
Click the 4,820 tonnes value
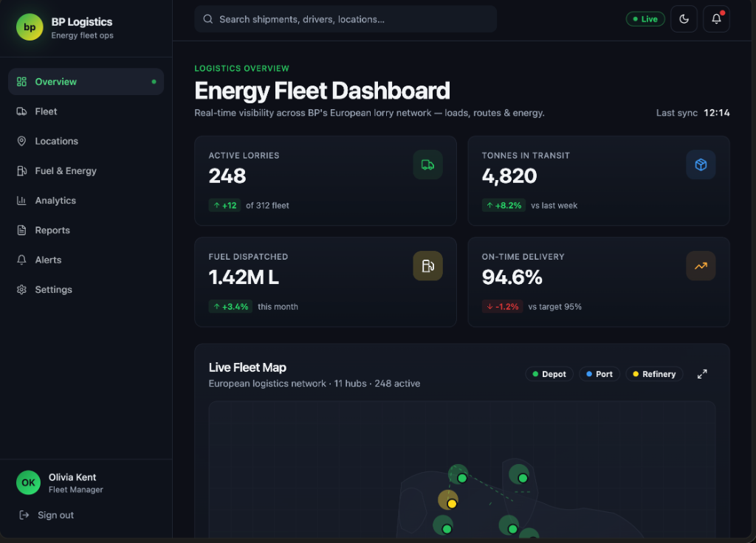click(x=509, y=176)
